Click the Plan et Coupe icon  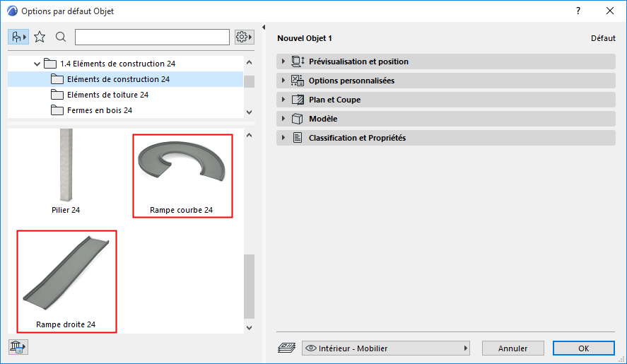point(298,100)
